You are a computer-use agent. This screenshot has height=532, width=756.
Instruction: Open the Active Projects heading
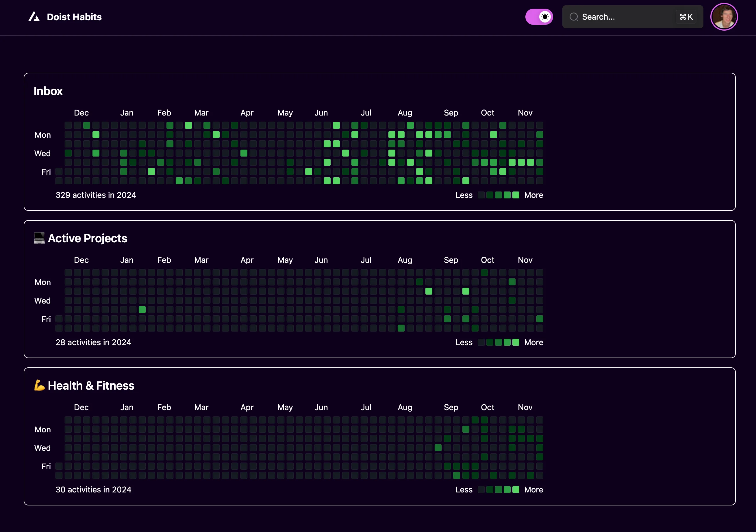87,238
